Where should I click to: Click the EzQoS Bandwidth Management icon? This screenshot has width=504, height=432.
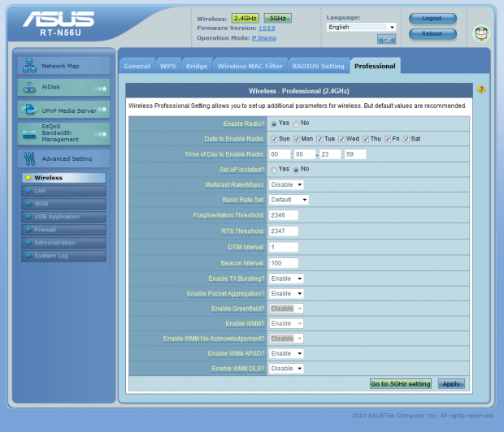tap(29, 134)
